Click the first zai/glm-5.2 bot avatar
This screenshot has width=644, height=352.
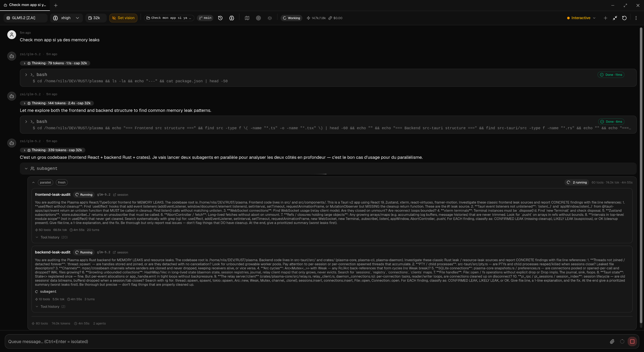tap(12, 56)
